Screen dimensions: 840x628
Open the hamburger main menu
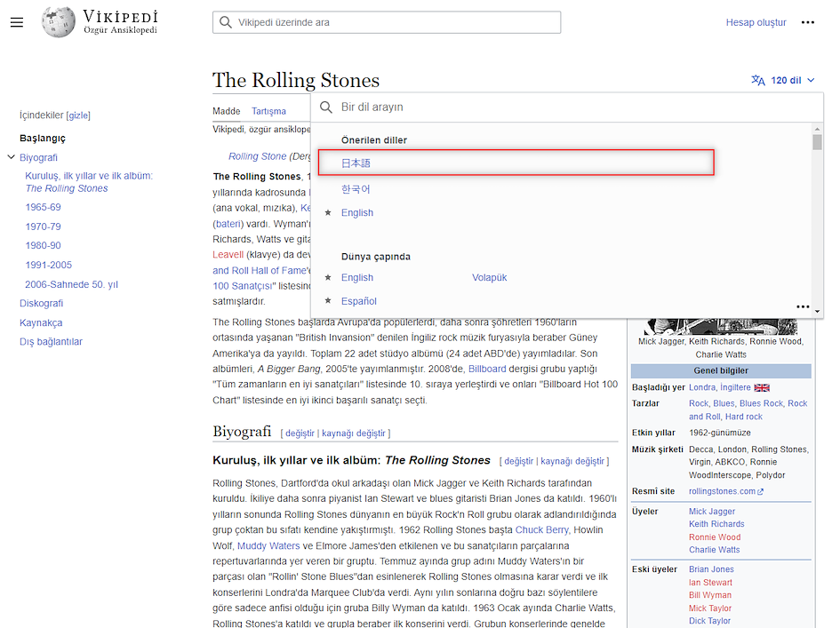tap(17, 22)
